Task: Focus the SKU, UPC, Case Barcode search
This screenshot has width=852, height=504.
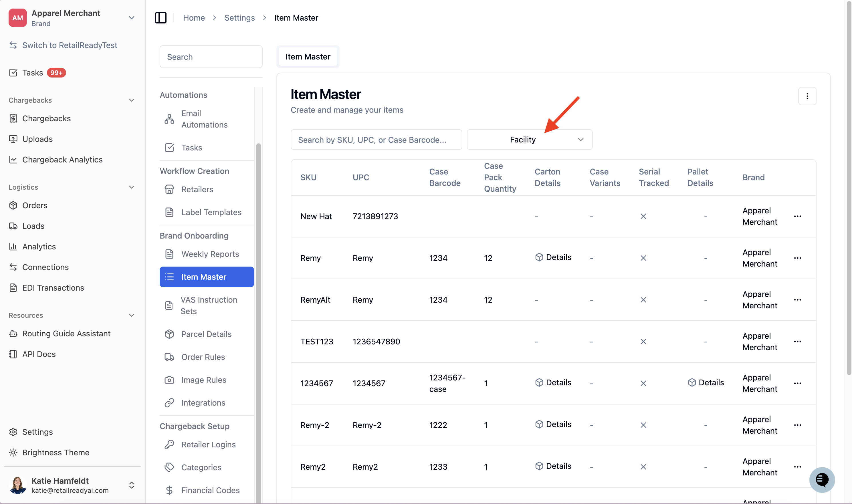Action: (377, 140)
